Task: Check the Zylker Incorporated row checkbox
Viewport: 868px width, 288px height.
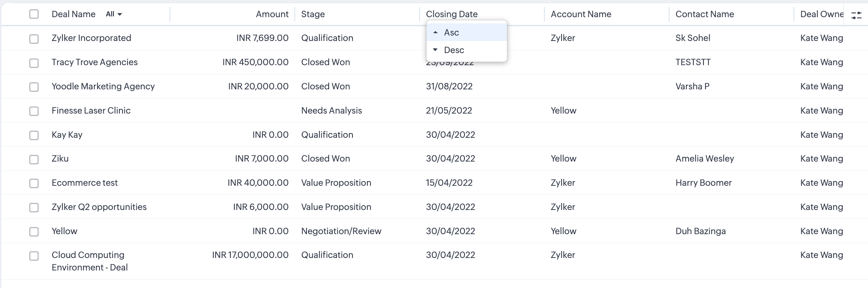Action: tap(34, 39)
